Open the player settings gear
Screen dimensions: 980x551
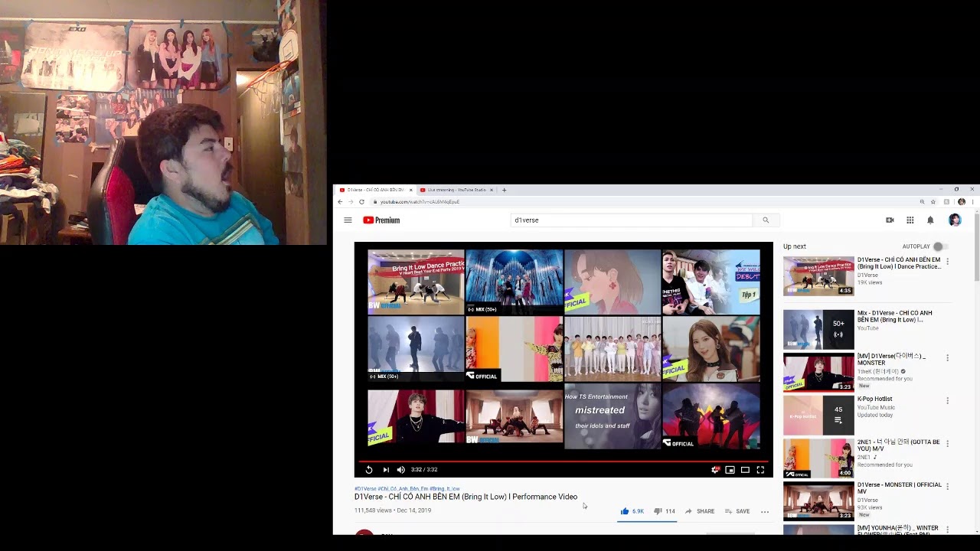tap(715, 470)
